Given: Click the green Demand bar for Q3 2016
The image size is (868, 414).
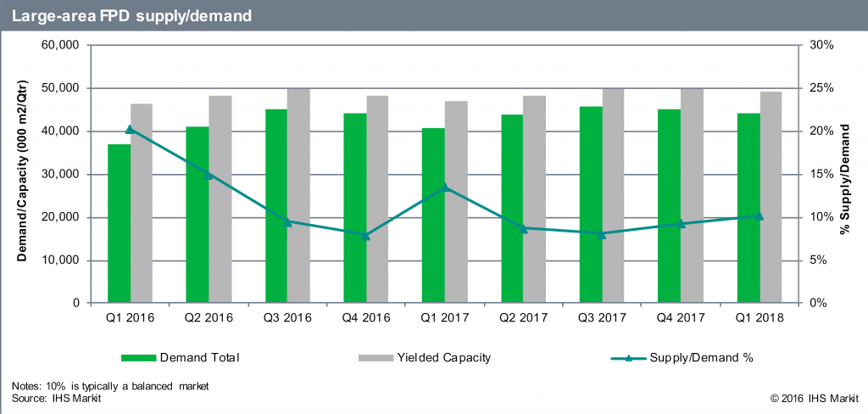Looking at the screenshot, I should pyautogui.click(x=276, y=207).
